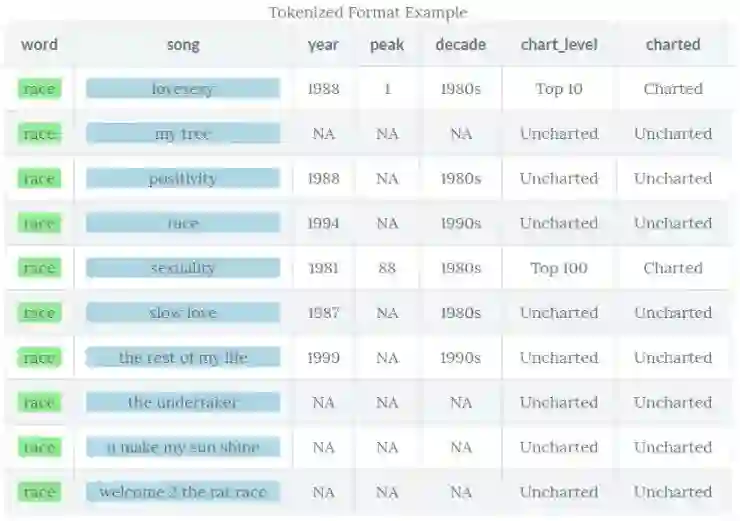Screen dimensions: 740x521
Task: Click the 'sexuality' song cell
Action: click(183, 268)
